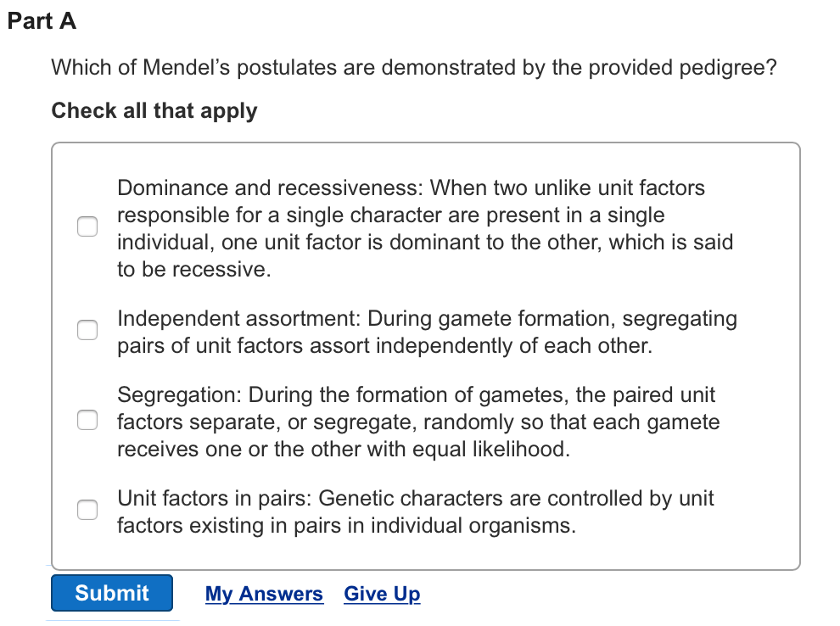Check the Segregation checkbox
Image resolution: width=840 pixels, height=626 pixels.
(87, 419)
